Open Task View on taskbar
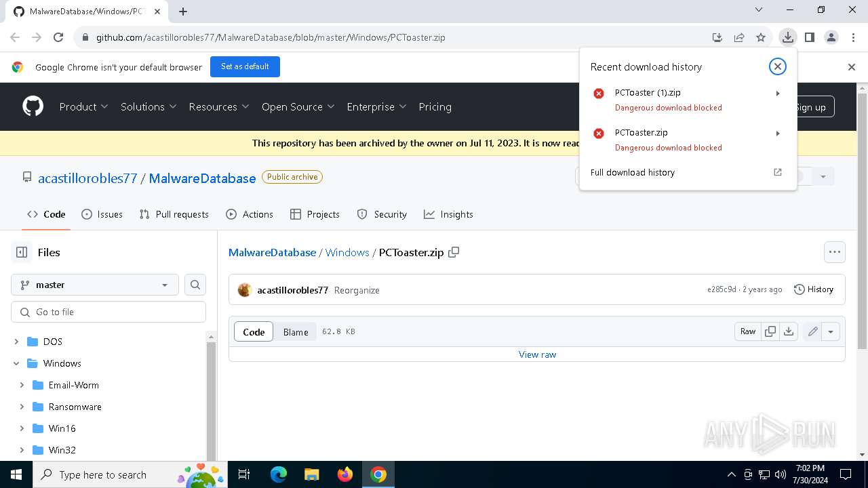The image size is (868, 488). [x=244, y=474]
